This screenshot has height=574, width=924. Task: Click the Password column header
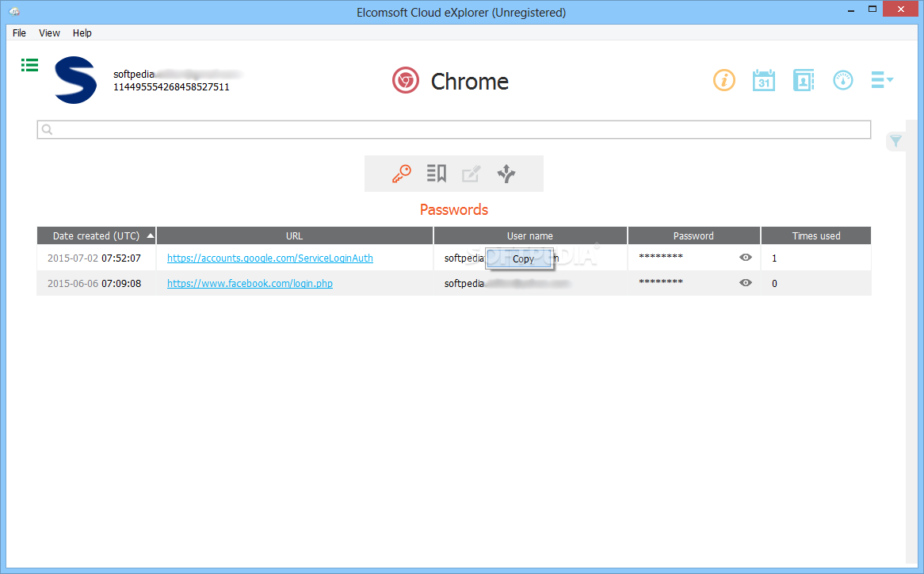[x=693, y=235]
